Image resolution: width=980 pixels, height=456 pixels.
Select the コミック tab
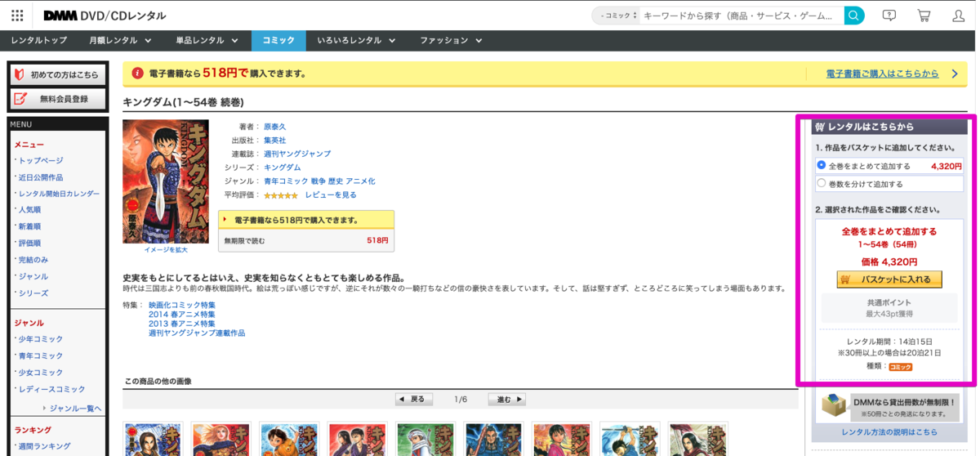tap(278, 40)
